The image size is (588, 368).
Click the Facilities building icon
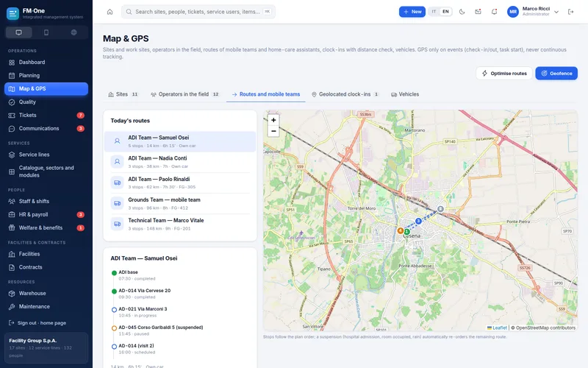pos(12,254)
